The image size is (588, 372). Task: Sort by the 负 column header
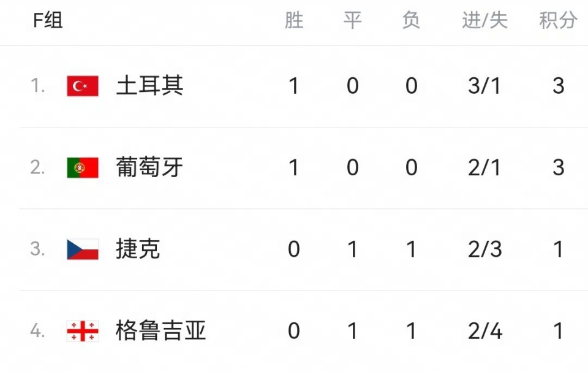411,20
